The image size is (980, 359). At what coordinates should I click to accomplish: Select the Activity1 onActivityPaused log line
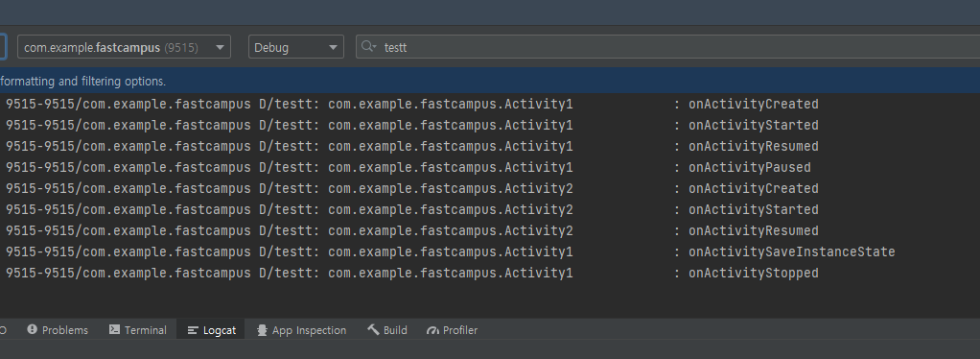(408, 168)
